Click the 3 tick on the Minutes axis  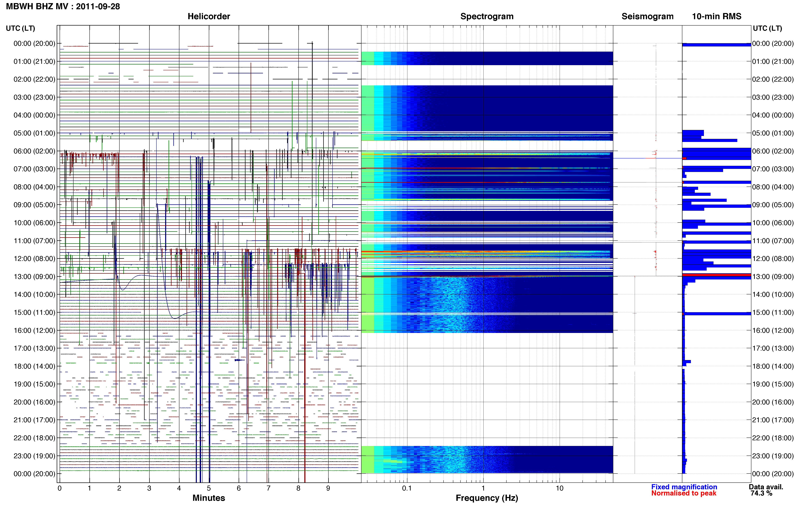click(x=149, y=488)
